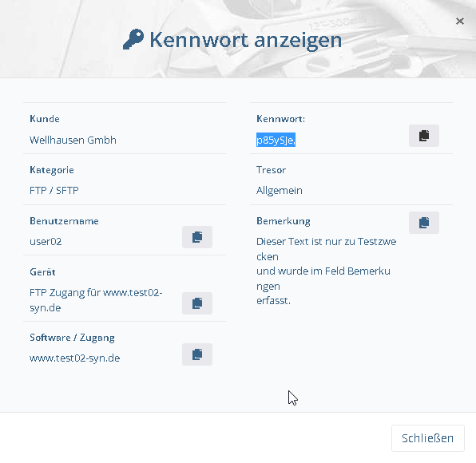Viewport: 476px width, 463px height.
Task: Copy the Benutzername user02
Action: (x=197, y=237)
